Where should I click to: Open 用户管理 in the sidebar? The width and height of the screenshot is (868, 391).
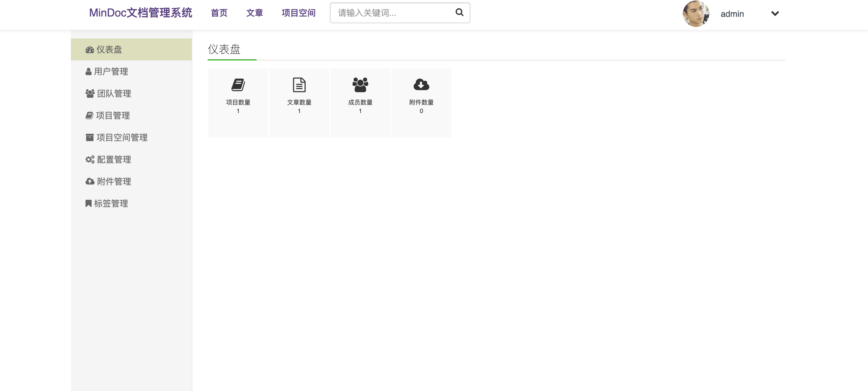pyautogui.click(x=111, y=71)
